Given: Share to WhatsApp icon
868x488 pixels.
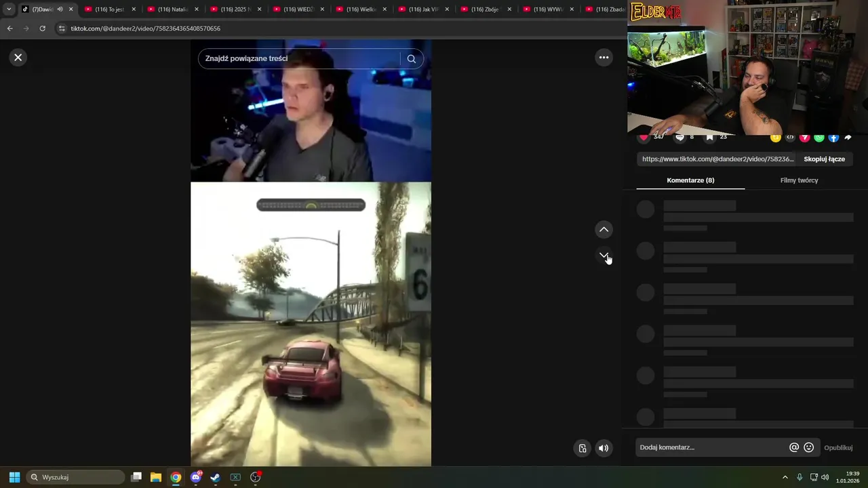Looking at the screenshot, I should pos(819,138).
